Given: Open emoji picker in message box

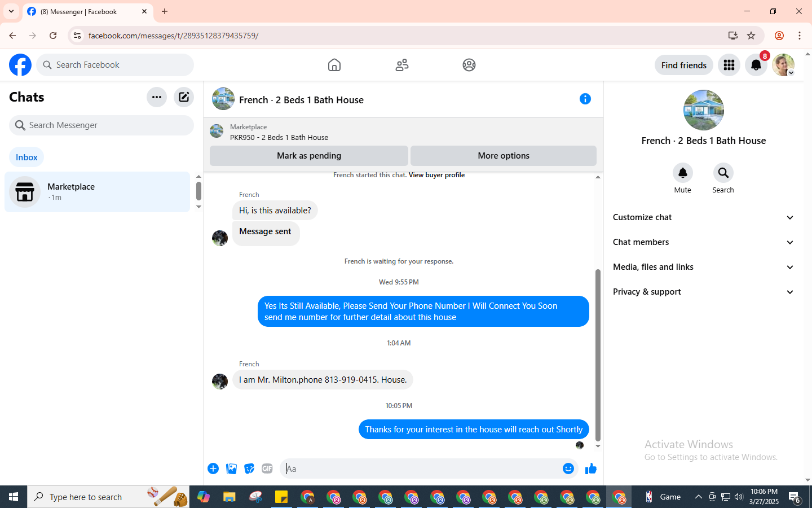Looking at the screenshot, I should click(568, 468).
